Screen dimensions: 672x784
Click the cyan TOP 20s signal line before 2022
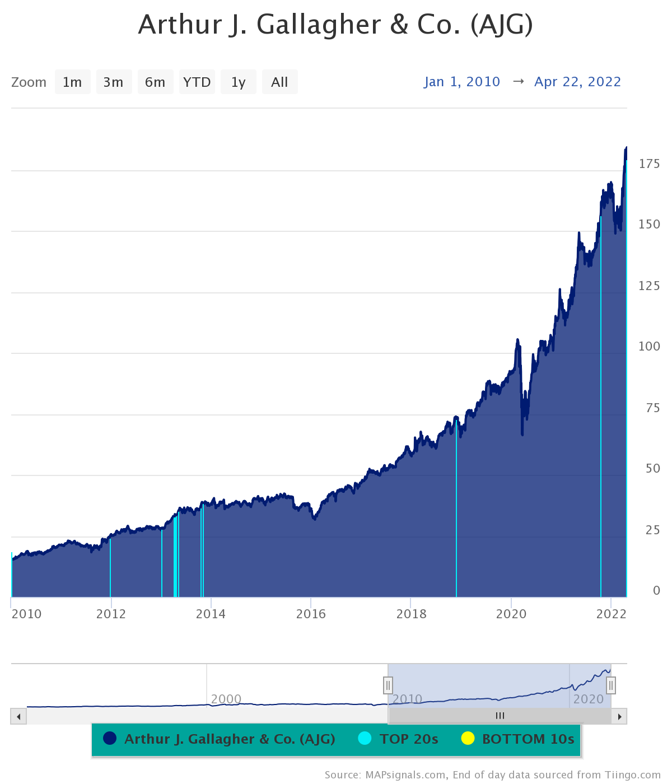(x=601, y=407)
